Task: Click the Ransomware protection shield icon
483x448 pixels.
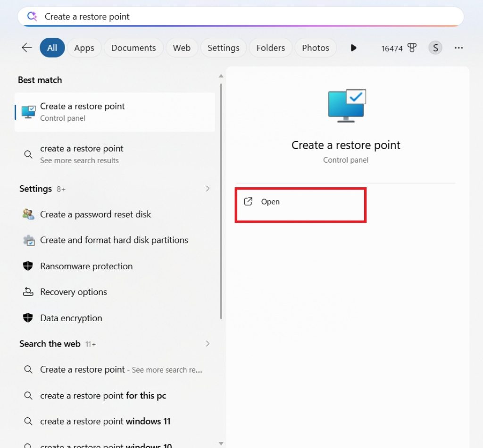Action: (x=28, y=265)
